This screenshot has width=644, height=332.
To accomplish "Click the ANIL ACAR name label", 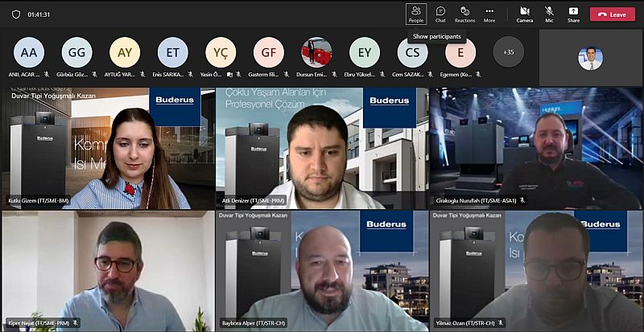I will pos(25,74).
